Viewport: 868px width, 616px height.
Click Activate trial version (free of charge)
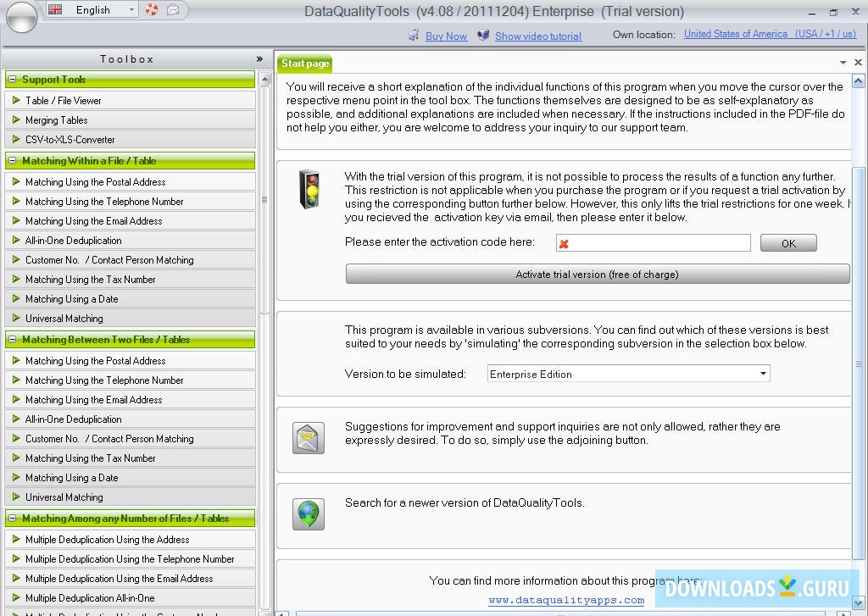click(598, 274)
